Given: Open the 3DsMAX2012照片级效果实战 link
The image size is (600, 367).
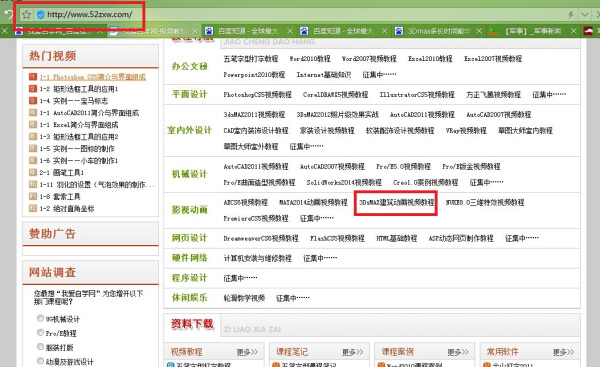Looking at the screenshot, I should click(x=338, y=114).
